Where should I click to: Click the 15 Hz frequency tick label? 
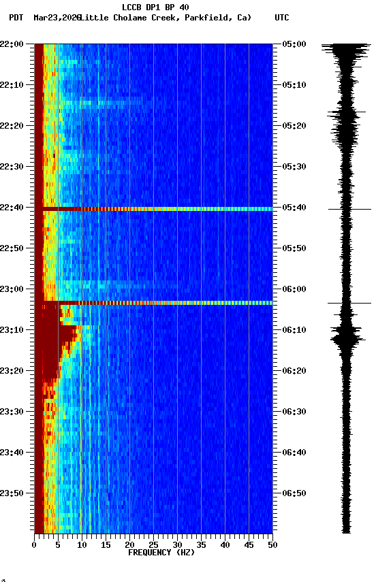tap(106, 545)
